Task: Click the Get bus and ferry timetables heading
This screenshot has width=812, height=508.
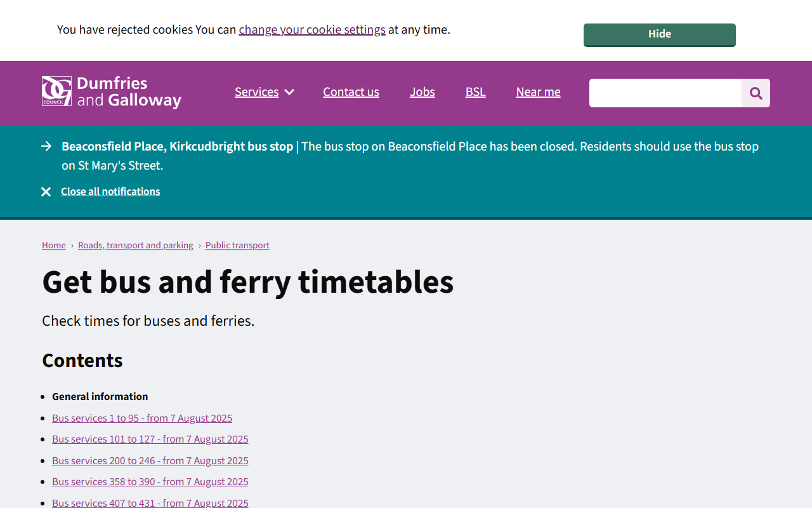Action: [248, 283]
